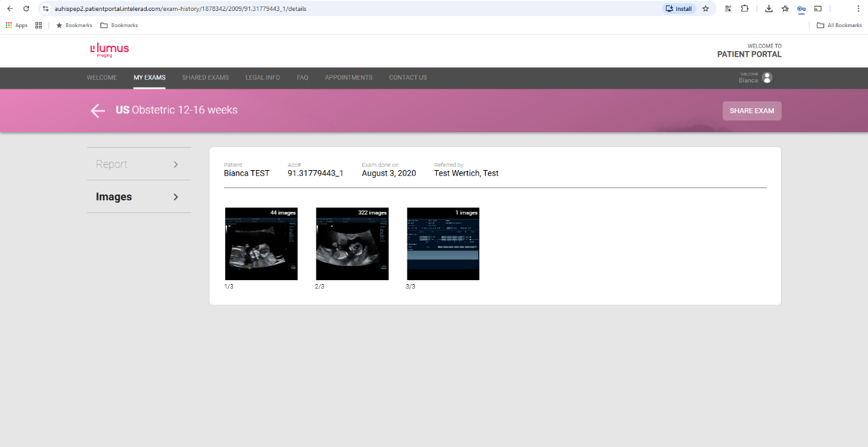The height and width of the screenshot is (447, 868).
Task: Click the PATIENT PORTAL heading
Action: click(750, 54)
